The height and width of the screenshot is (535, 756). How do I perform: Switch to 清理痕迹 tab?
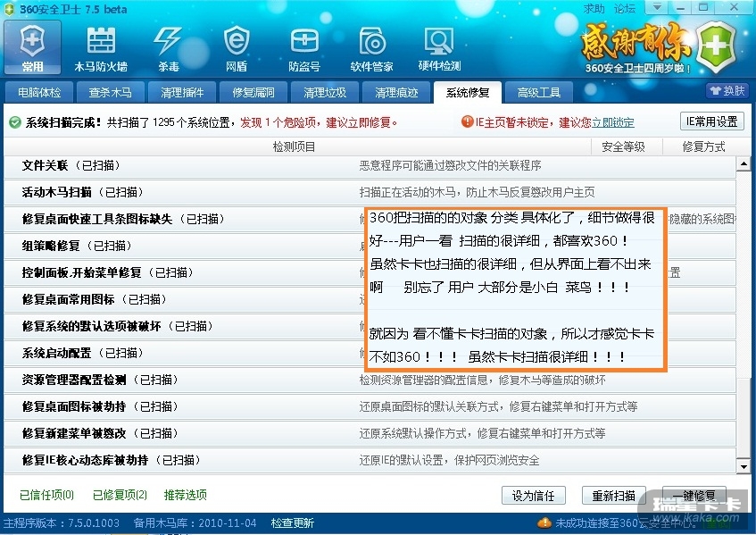tap(395, 92)
